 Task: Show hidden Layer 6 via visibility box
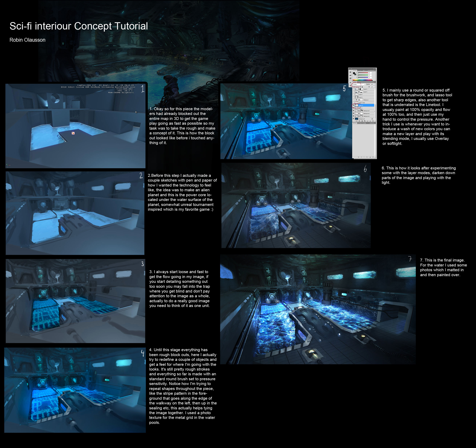354,89
